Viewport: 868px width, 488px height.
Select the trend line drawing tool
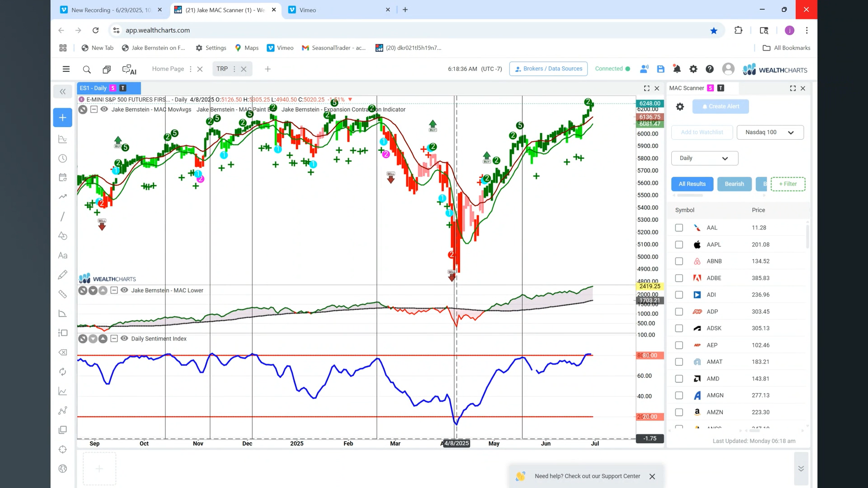pos(63,197)
